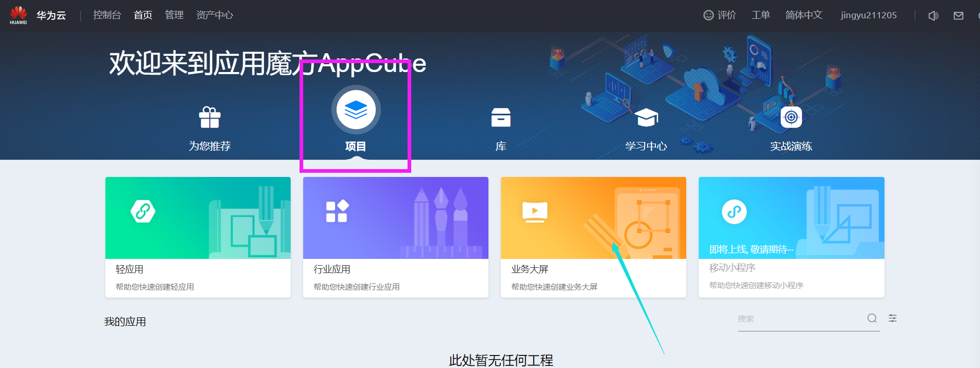Click 帮助您快速创建行业应用 description
Viewport: 980px width, 368px height.
pos(356,287)
